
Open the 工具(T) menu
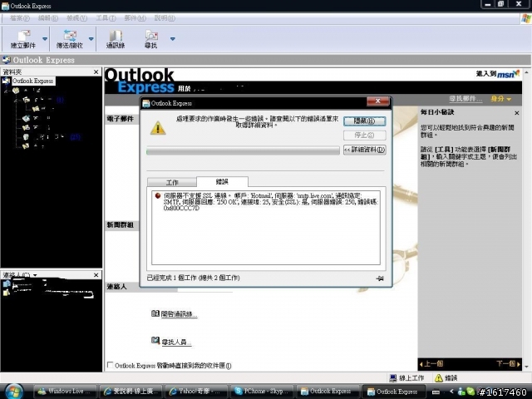(x=106, y=18)
